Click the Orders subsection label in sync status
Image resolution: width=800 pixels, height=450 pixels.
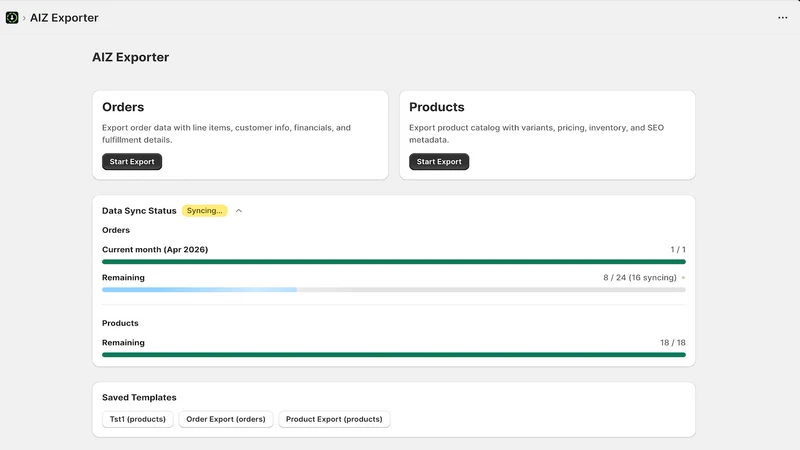pos(116,230)
